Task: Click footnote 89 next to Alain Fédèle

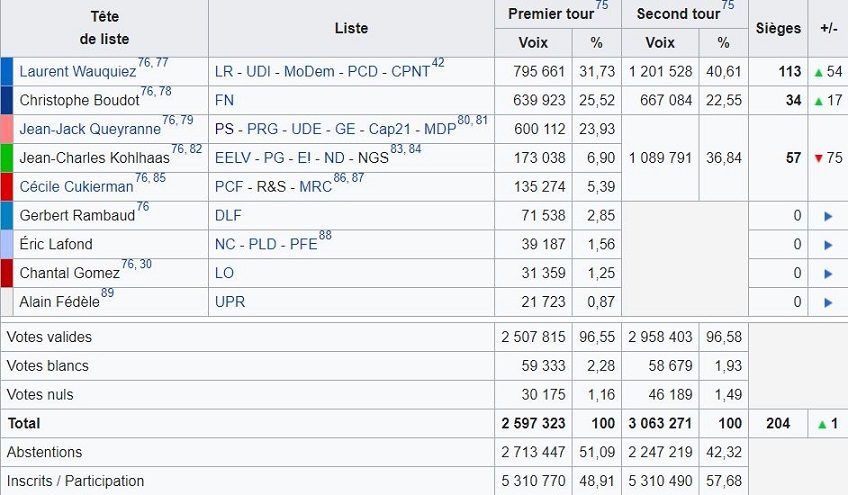Action: 107,293
